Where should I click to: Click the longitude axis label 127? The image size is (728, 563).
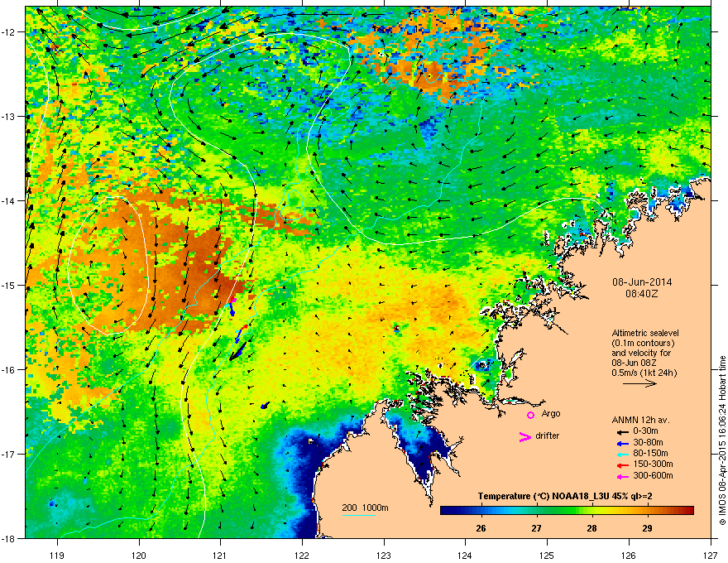(711, 555)
